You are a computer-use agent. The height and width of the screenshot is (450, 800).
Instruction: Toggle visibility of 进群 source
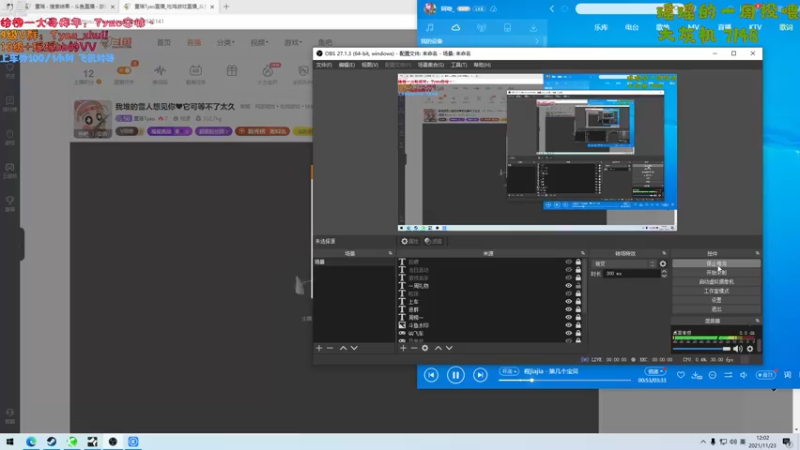[568, 309]
